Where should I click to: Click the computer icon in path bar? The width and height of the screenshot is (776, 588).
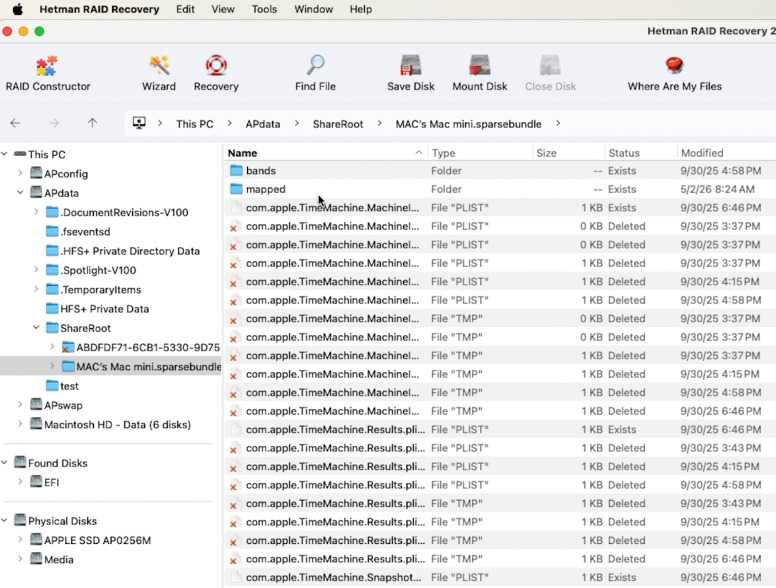click(x=139, y=123)
